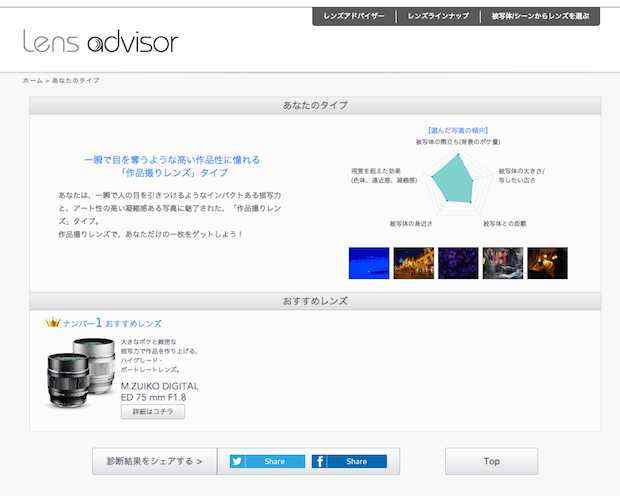Click the gold crown number-one icon
Image resolution: width=620 pixels, height=496 pixels.
(52, 323)
